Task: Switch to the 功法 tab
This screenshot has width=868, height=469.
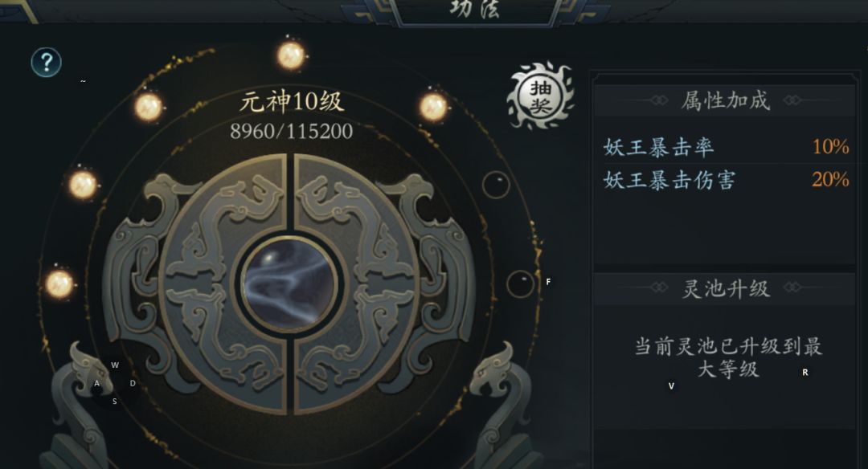Action: pyautogui.click(x=475, y=10)
